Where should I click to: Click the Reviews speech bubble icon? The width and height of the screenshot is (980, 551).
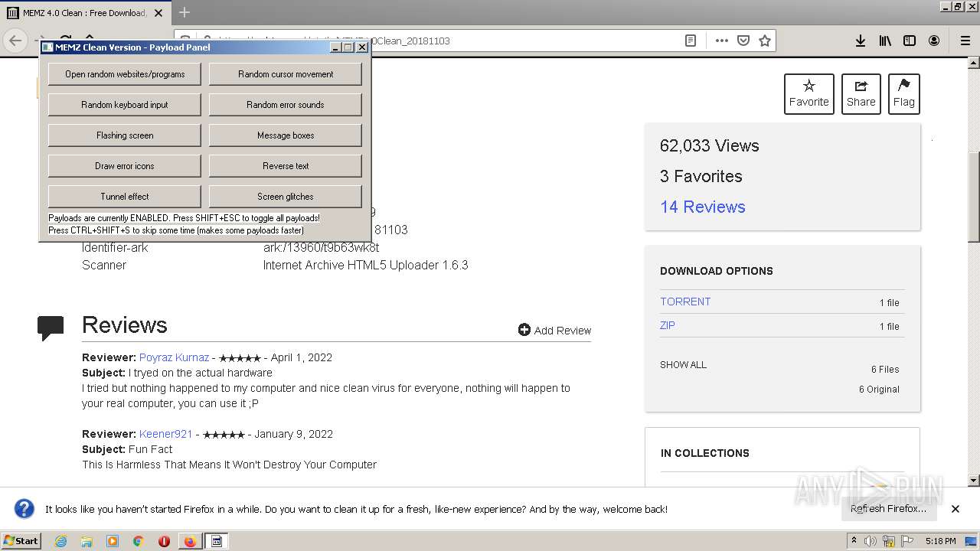51,328
